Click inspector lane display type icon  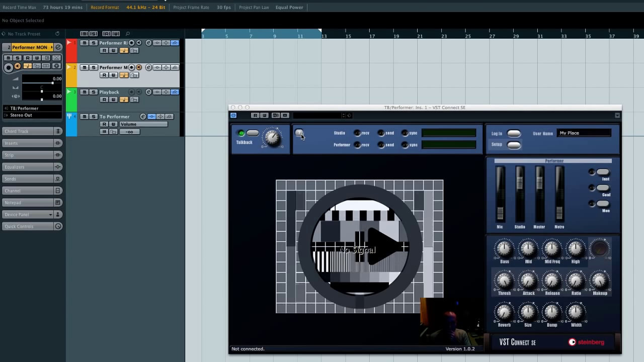pos(46,66)
